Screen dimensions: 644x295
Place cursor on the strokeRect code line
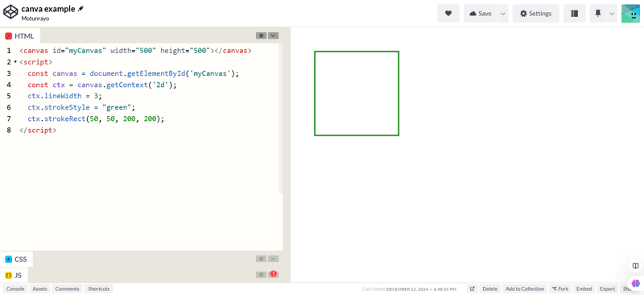coord(96,119)
